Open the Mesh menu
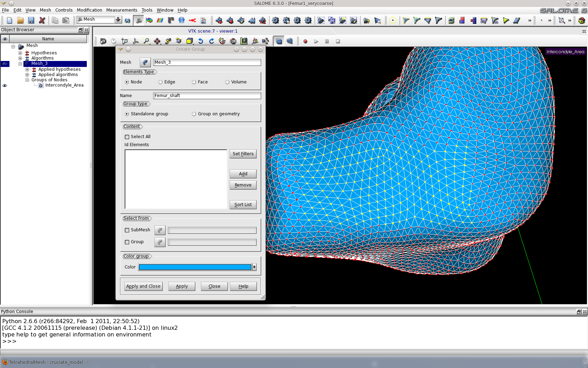This screenshot has width=588, height=368. click(x=45, y=10)
